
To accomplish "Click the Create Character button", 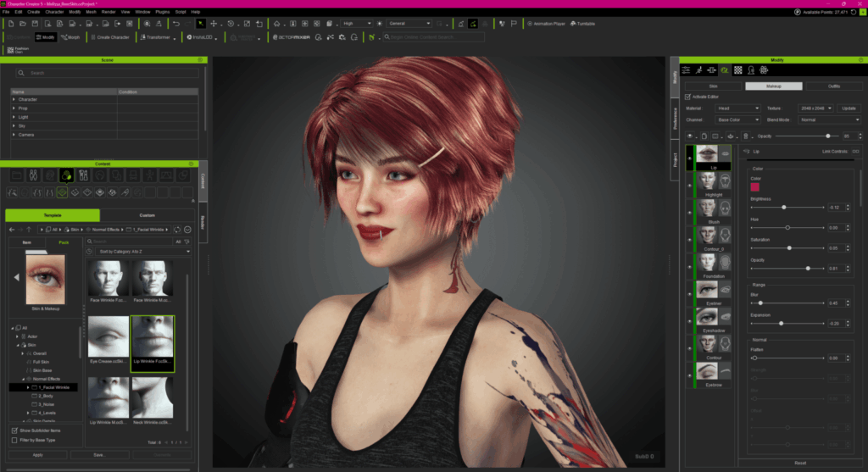I will click(x=109, y=37).
